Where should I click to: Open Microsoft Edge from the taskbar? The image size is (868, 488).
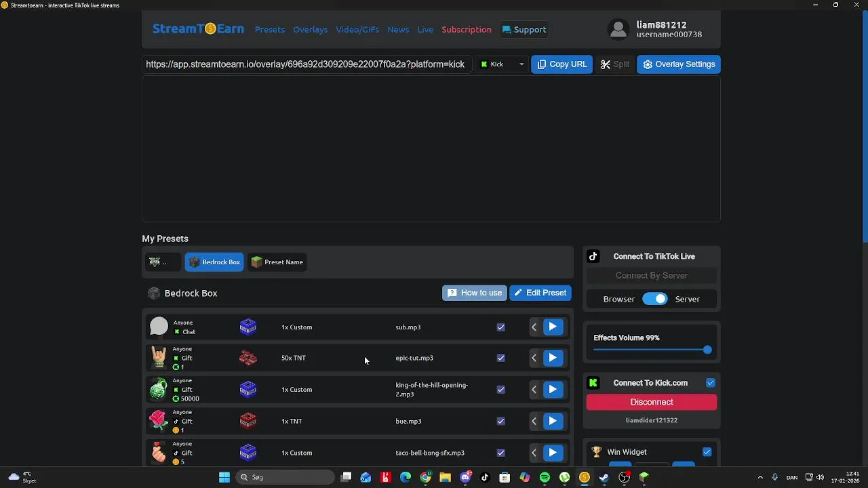coord(406,477)
